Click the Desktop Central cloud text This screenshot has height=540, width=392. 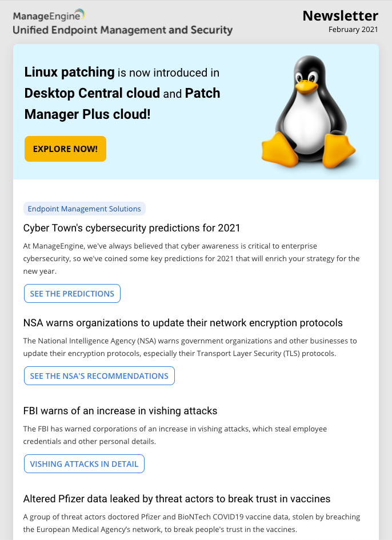click(92, 93)
